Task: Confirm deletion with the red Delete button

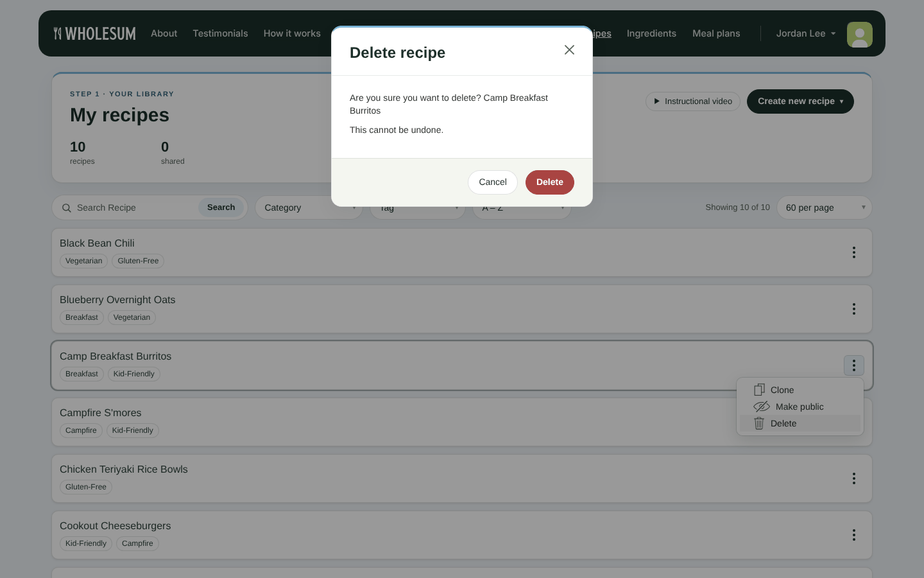Action: coord(550,182)
